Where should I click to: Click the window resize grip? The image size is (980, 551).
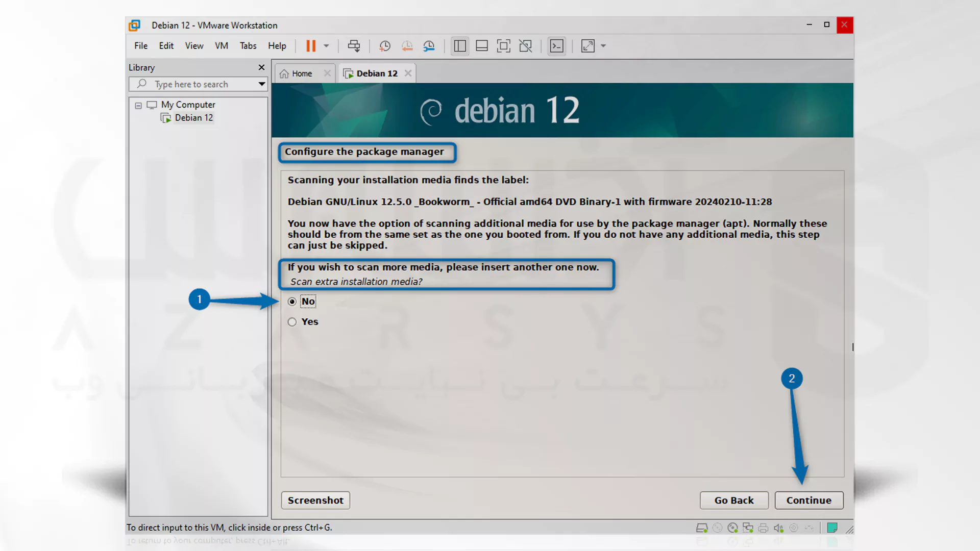pos(849,530)
